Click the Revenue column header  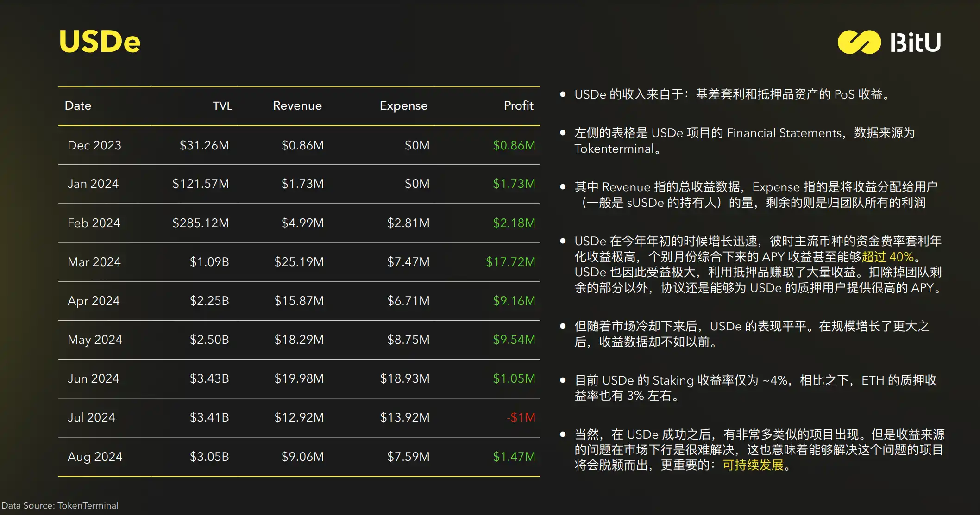click(297, 105)
